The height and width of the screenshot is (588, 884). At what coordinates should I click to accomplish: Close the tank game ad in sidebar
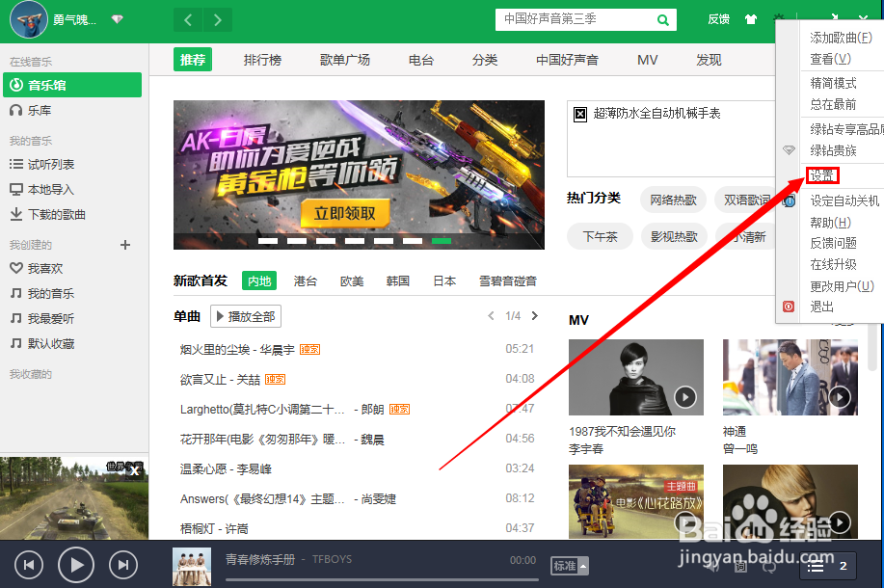[x=134, y=470]
